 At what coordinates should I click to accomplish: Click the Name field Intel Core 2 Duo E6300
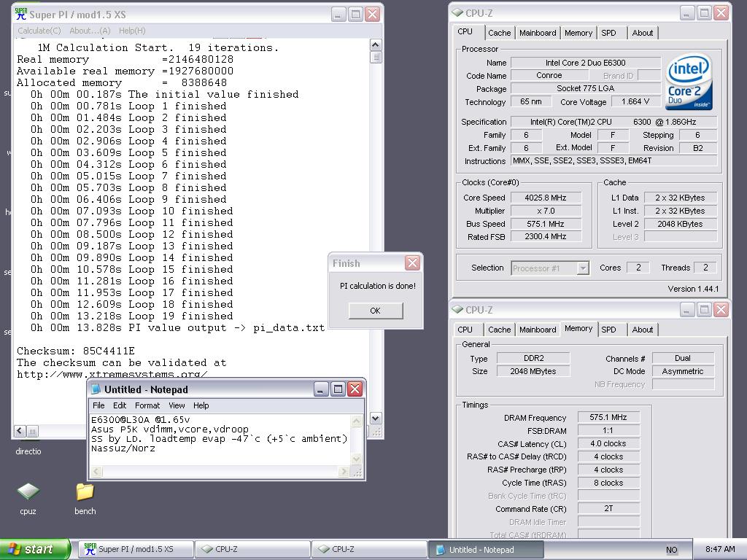(586, 63)
